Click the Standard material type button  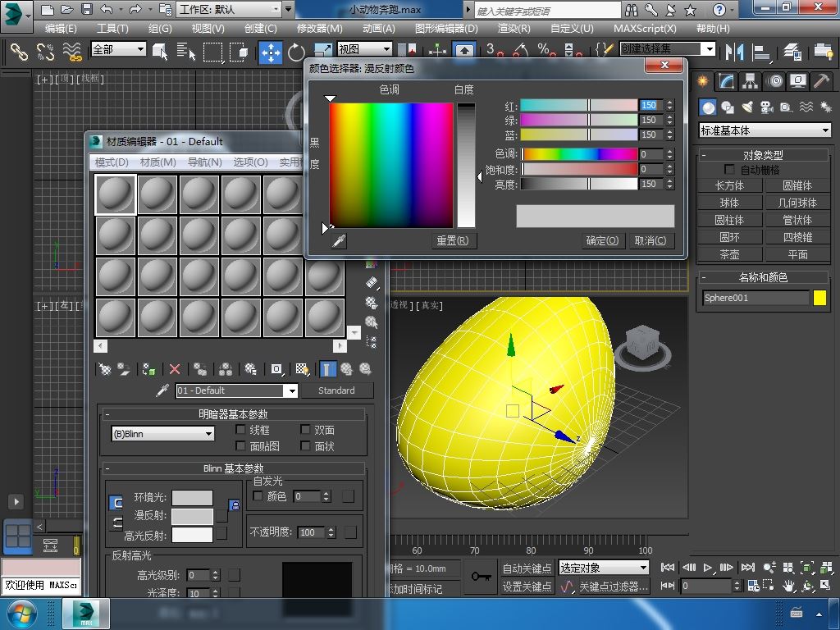(x=336, y=390)
